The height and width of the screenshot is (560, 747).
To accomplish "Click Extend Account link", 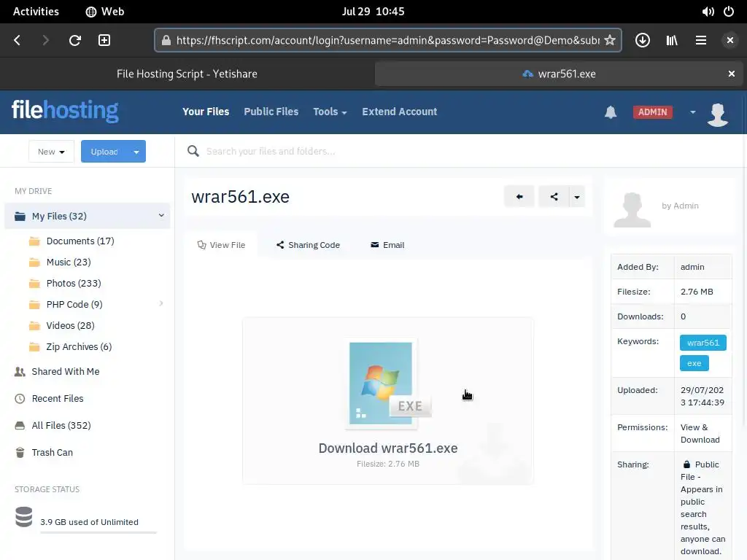I will click(399, 112).
